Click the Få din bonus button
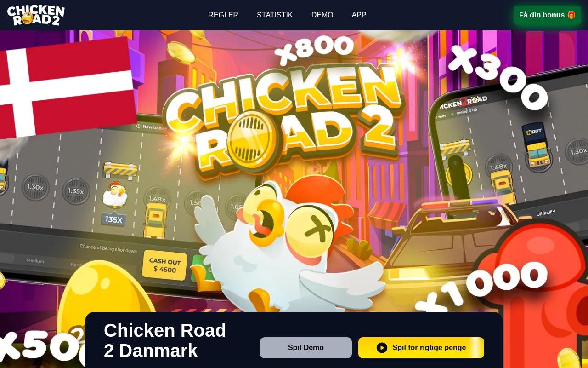 pos(548,15)
